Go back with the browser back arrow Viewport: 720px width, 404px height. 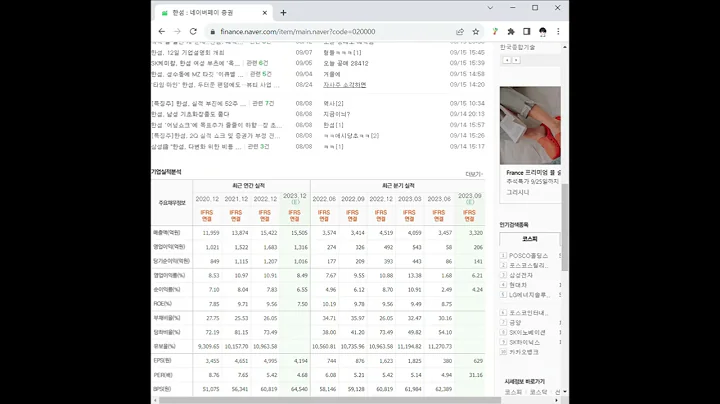(162, 32)
